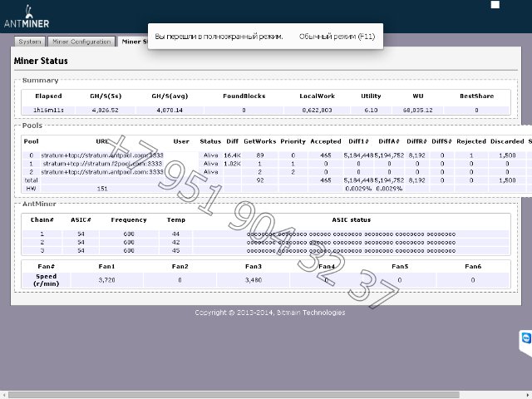Image resolution: width=532 pixels, height=399 pixels.
Task: Click pool 1 URL stratum.f2pool.com:3333
Action: click(x=102, y=164)
